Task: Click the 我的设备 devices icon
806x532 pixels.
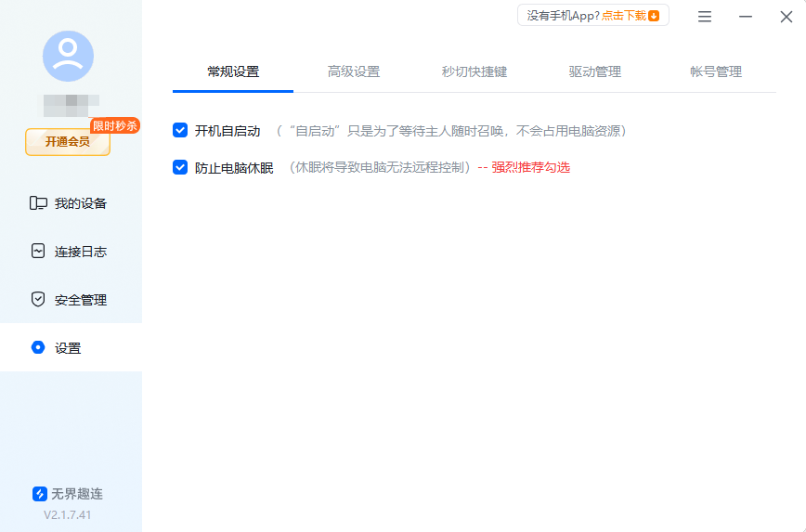Action: tap(38, 203)
